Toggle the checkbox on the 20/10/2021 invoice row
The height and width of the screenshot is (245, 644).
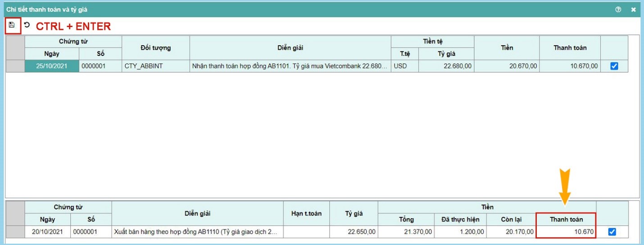612,232
